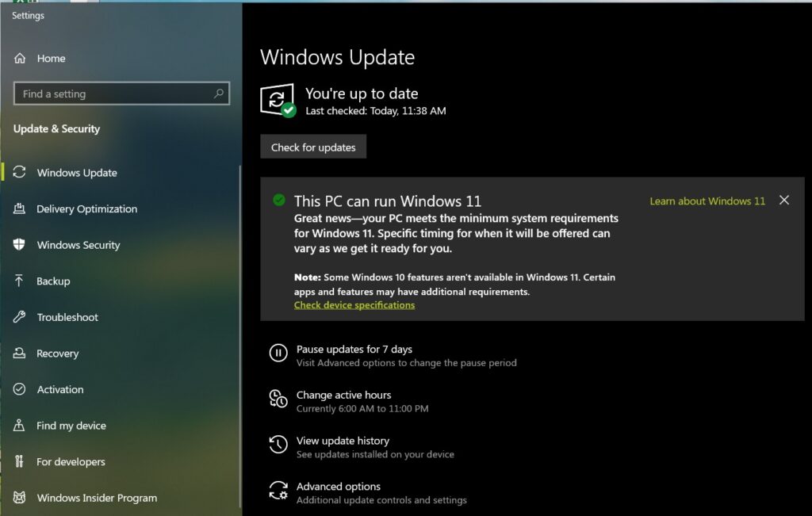Click Change active hours option
This screenshot has width=812, height=516.
(343, 395)
